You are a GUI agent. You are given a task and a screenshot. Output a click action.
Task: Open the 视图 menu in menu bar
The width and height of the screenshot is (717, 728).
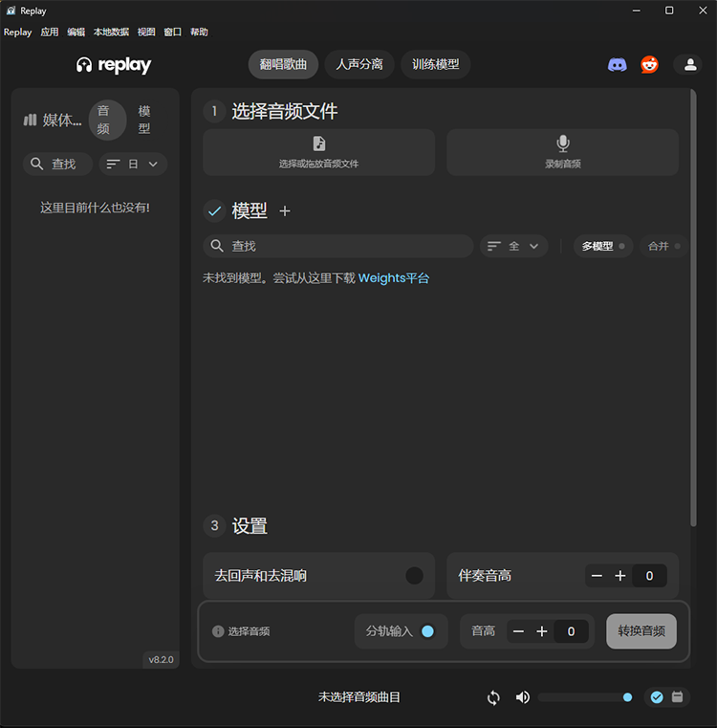point(146,32)
